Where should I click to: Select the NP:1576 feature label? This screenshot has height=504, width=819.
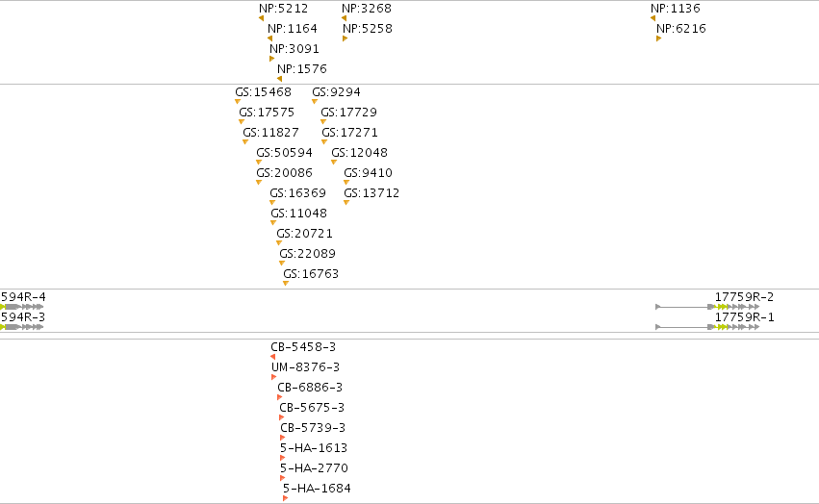302,69
